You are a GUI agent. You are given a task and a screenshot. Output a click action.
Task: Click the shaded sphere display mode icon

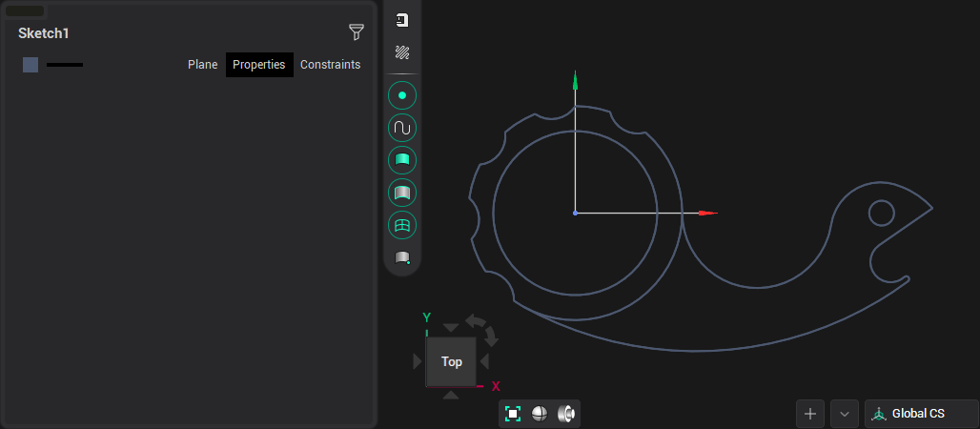pyautogui.click(x=540, y=414)
